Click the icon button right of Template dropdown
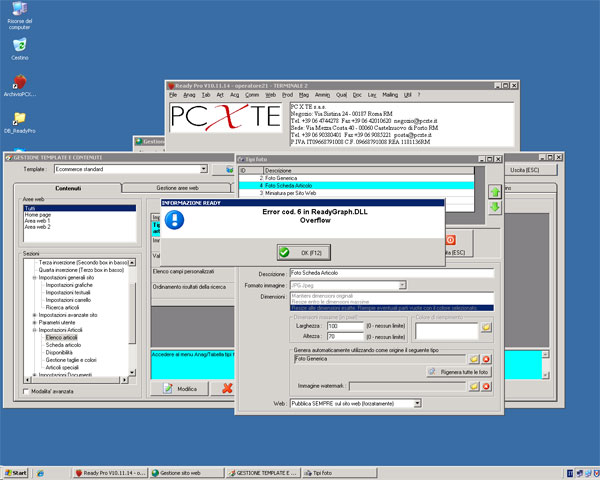This screenshot has width=600, height=480. (x=229, y=170)
